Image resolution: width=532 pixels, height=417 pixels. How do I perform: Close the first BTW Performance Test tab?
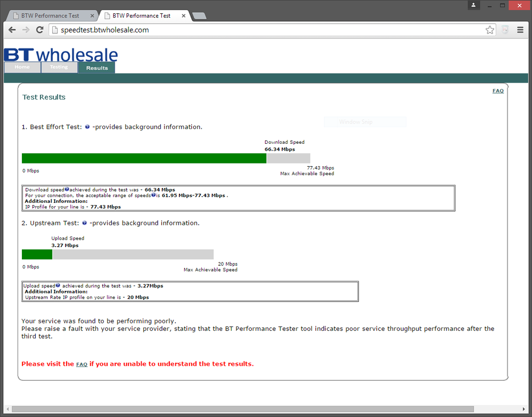tap(92, 15)
